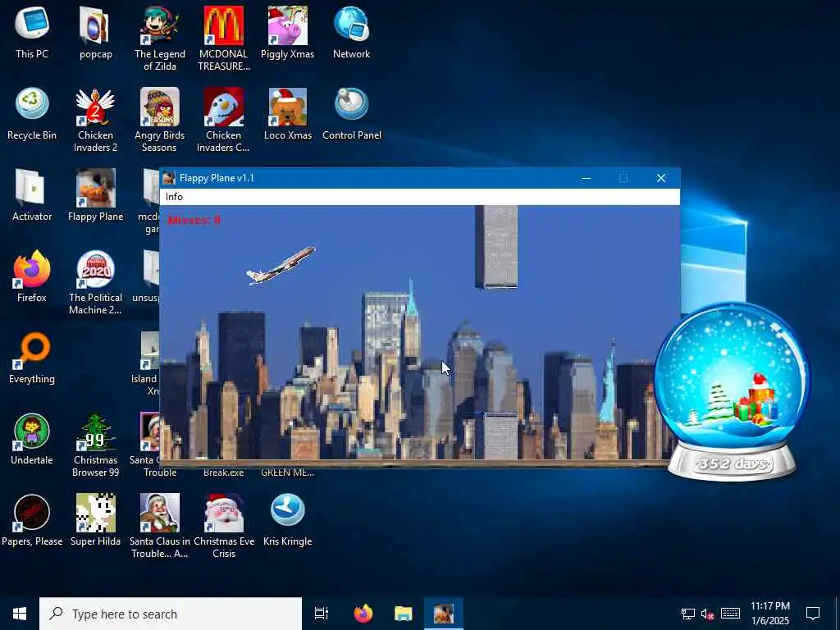This screenshot has width=840, height=630.
Task: Select the Flappy Plane desktop shortcut
Action: [x=95, y=195]
